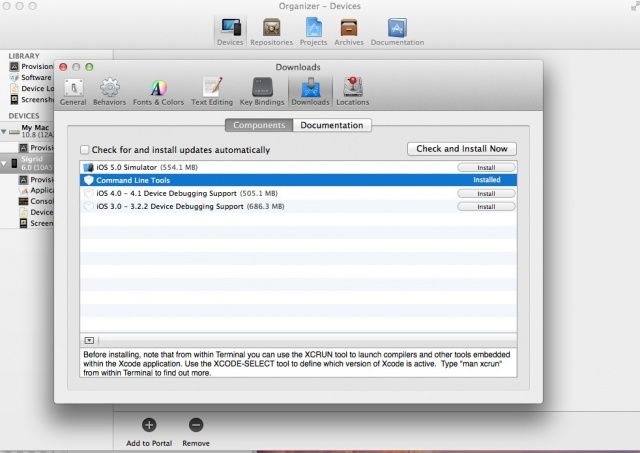The width and height of the screenshot is (640, 453).
Task: Open Archives in Organizer toolbar
Action: 349,32
